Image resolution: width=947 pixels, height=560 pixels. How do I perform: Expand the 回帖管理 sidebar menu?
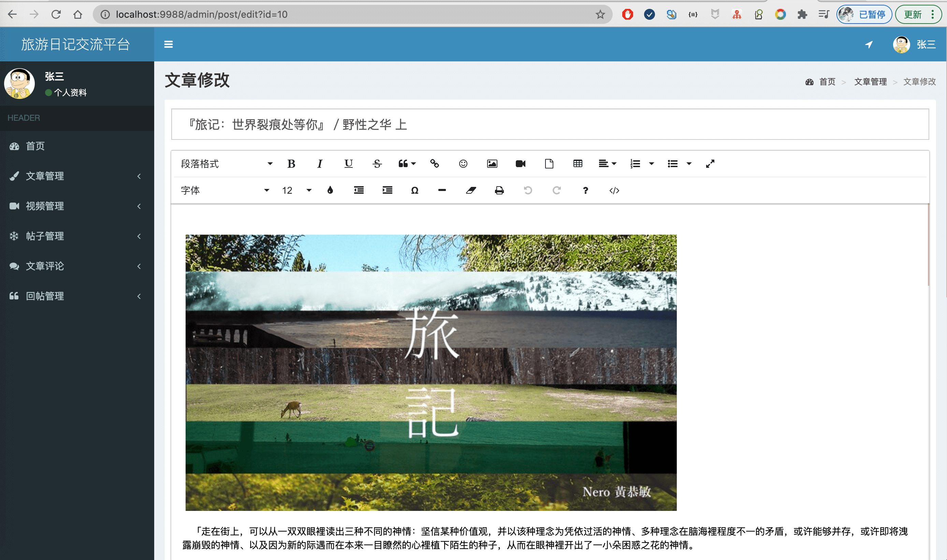pos(77,296)
